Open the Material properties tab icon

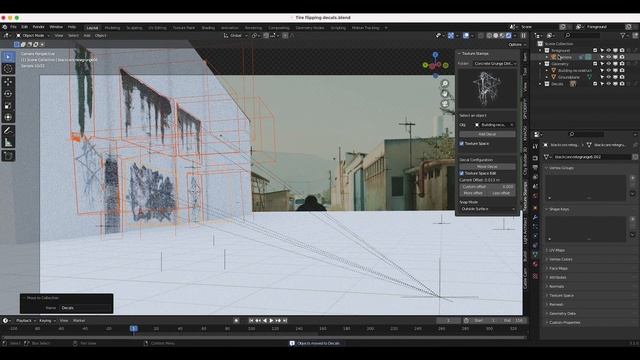tap(535, 264)
